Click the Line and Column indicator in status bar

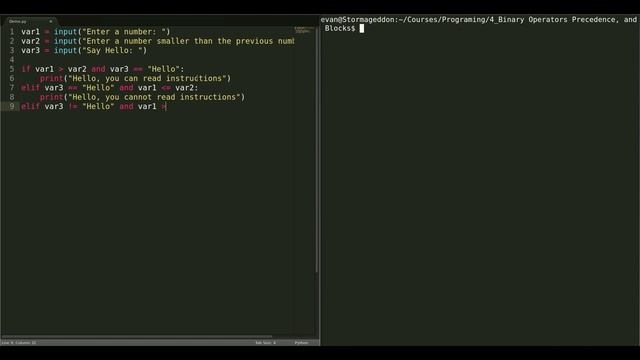click(x=19, y=343)
